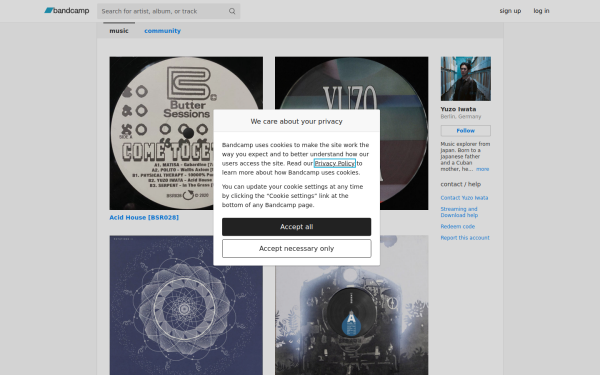Viewport: 600px width, 375px height.
Task: Expand the bio with the more link
Action: pos(483,169)
